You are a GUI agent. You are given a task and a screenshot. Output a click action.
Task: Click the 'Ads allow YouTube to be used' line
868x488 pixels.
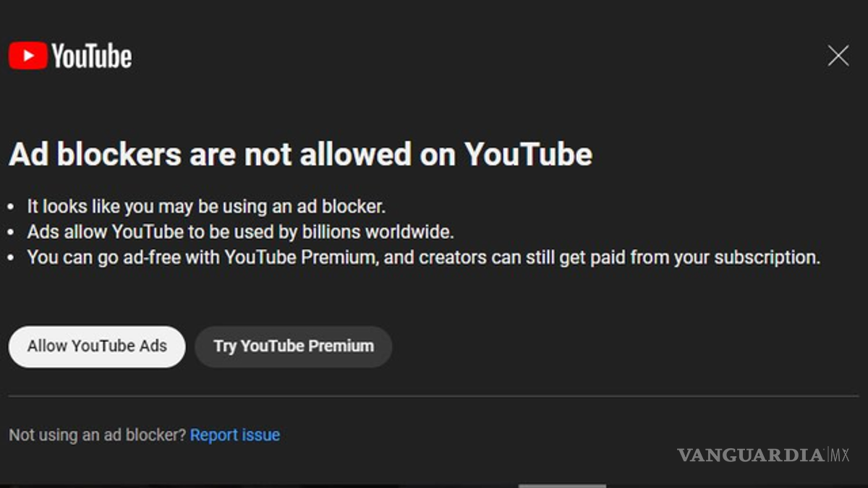click(240, 232)
